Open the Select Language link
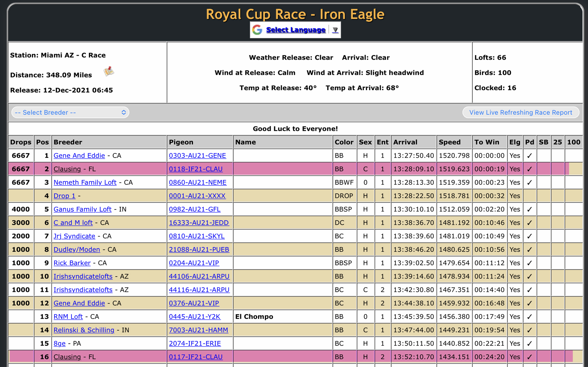 point(295,30)
